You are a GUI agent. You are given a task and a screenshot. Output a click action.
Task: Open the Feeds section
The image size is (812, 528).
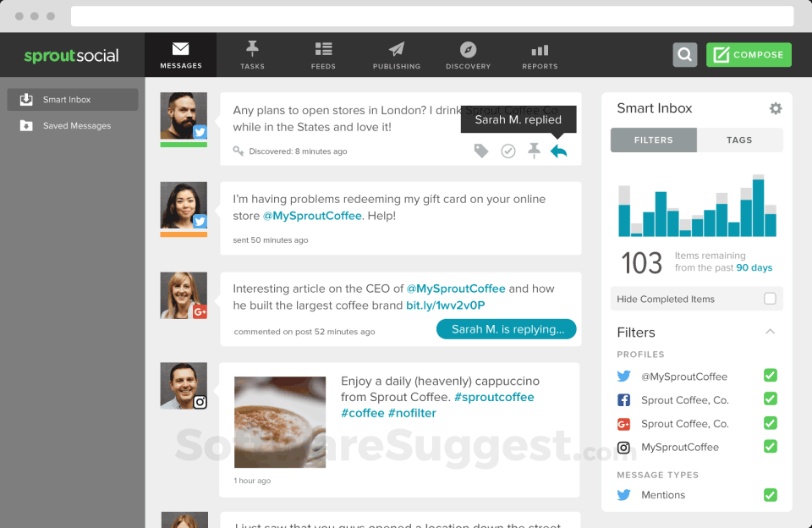[323, 53]
